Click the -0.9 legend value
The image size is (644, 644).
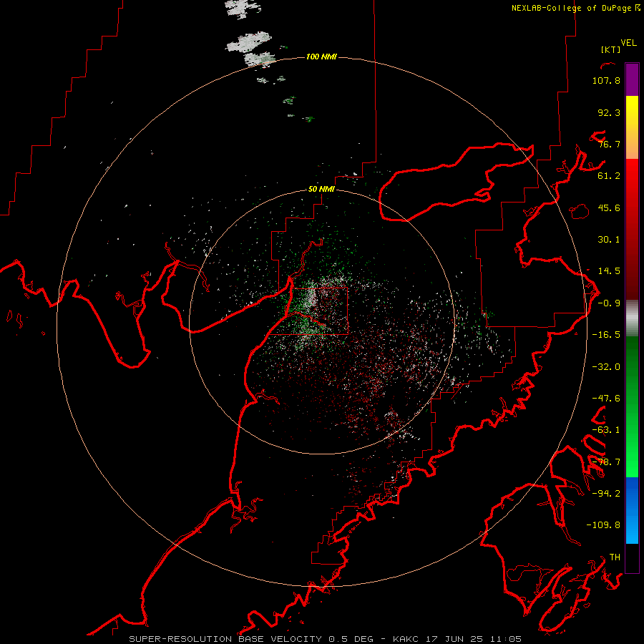coord(609,303)
